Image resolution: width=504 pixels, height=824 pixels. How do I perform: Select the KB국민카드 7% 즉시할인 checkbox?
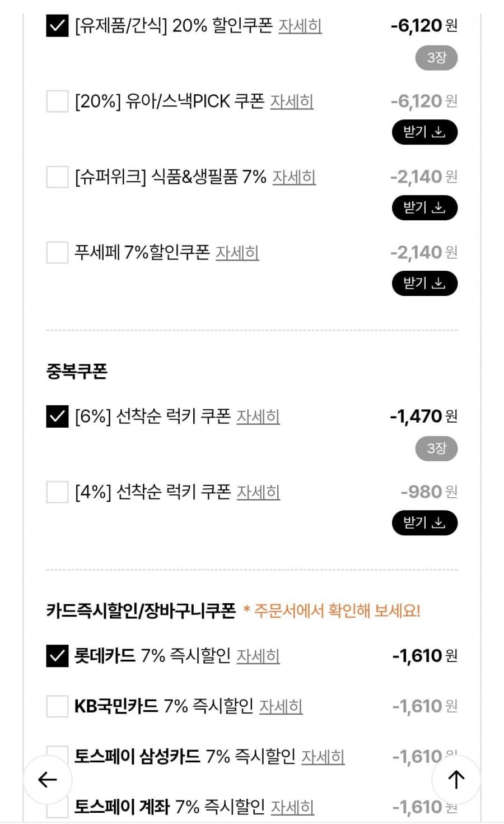click(x=57, y=706)
